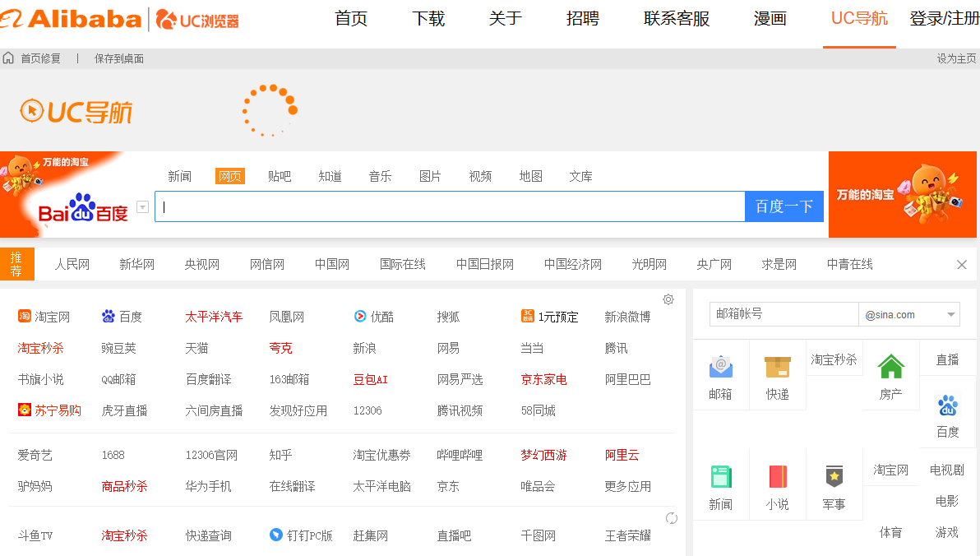Click the home icon beside 首页修复
Screen dimensions: 980x556
click(8, 58)
